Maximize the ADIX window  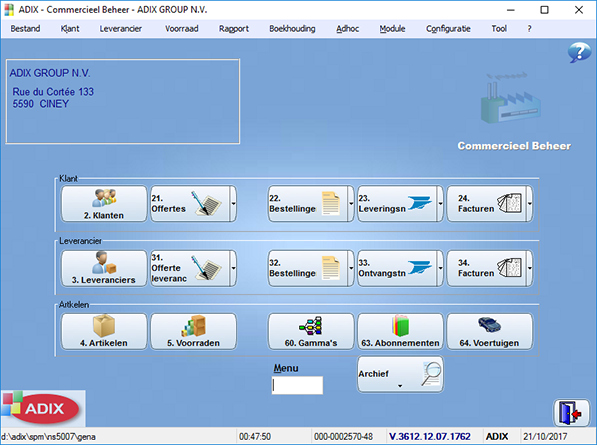pyautogui.click(x=544, y=10)
